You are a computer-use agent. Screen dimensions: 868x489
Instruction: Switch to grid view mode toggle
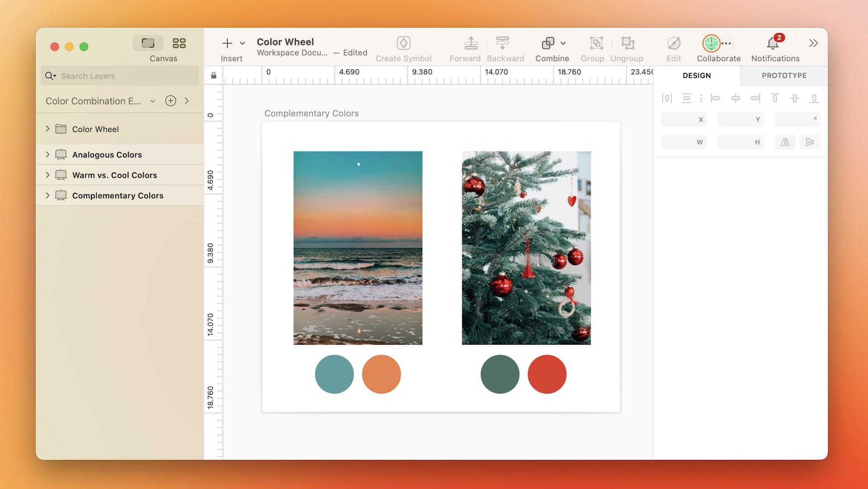179,43
